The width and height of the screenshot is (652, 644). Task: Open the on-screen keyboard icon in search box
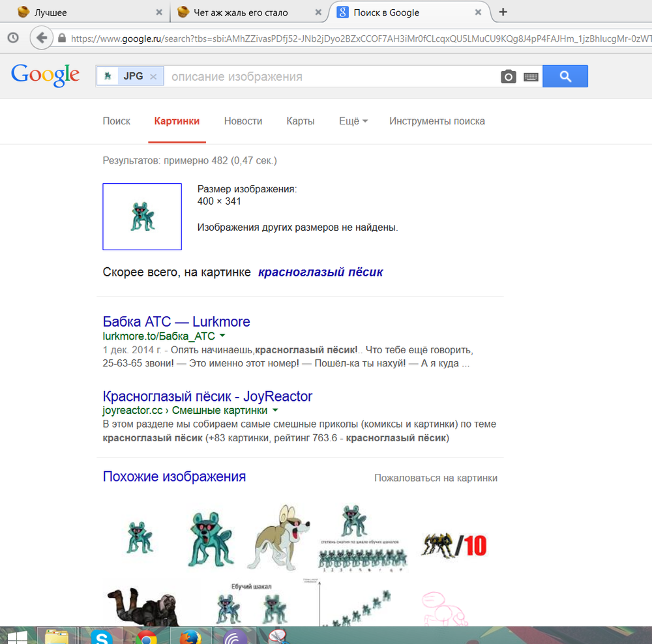pyautogui.click(x=531, y=77)
